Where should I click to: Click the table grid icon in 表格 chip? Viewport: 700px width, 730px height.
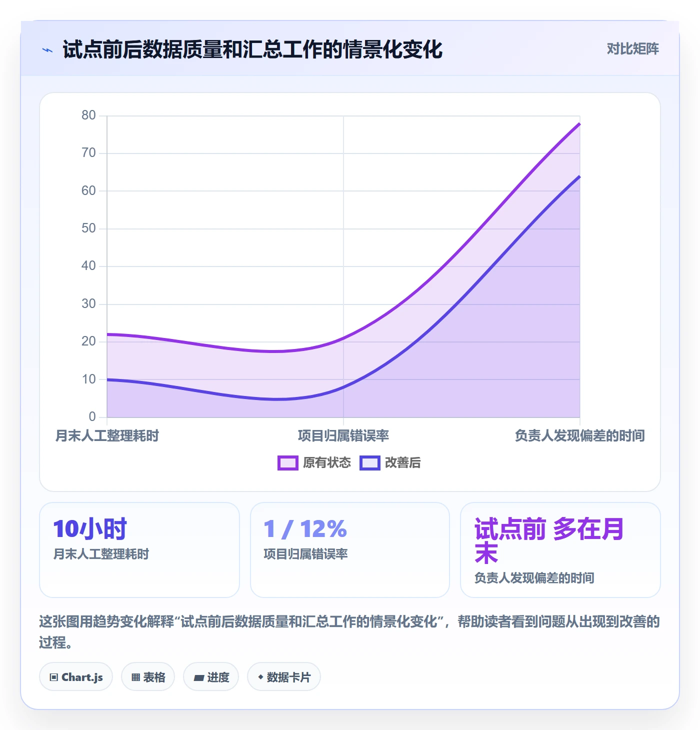click(x=135, y=677)
